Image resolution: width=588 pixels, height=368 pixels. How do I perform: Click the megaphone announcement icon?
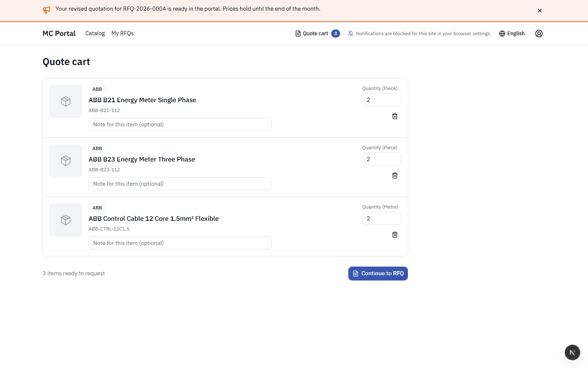(47, 9)
